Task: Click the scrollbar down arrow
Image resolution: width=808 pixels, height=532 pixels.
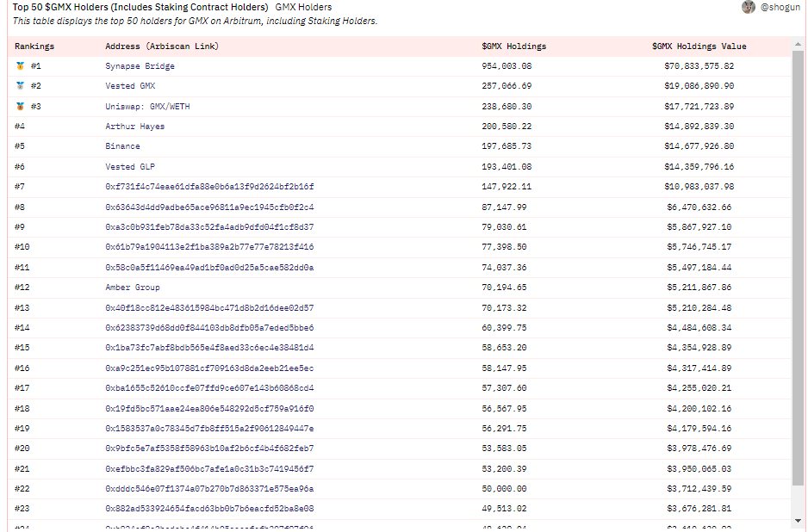Action: [799, 521]
